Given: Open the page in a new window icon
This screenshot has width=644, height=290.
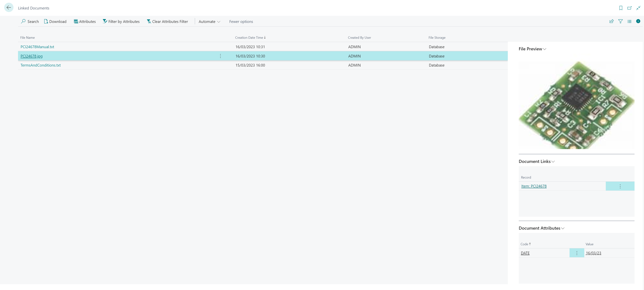Looking at the screenshot, I should point(629,8).
